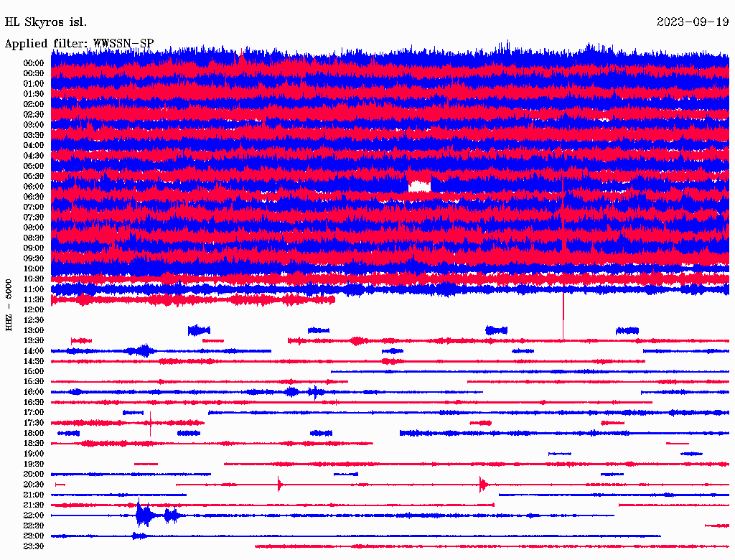The image size is (735, 560).
Task: Click the 'HHZ - 5000' axis label
Action: click(x=9, y=305)
